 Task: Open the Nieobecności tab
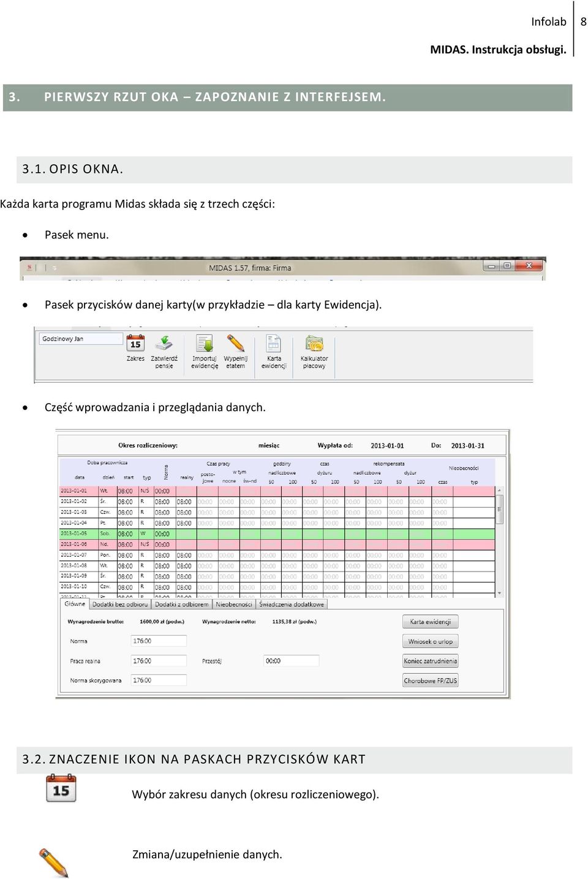(x=234, y=604)
